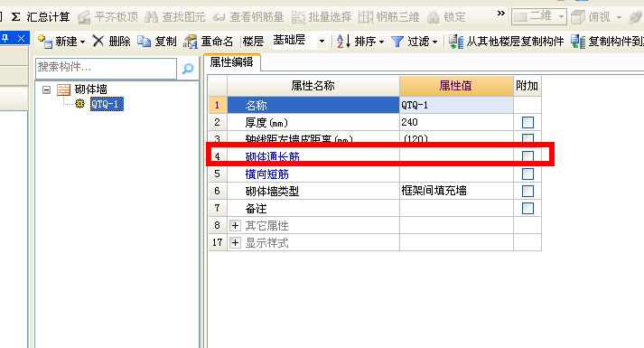Toggle 附加 checkbox for 横向短筋
The width and height of the screenshot is (644, 348).
click(527, 174)
